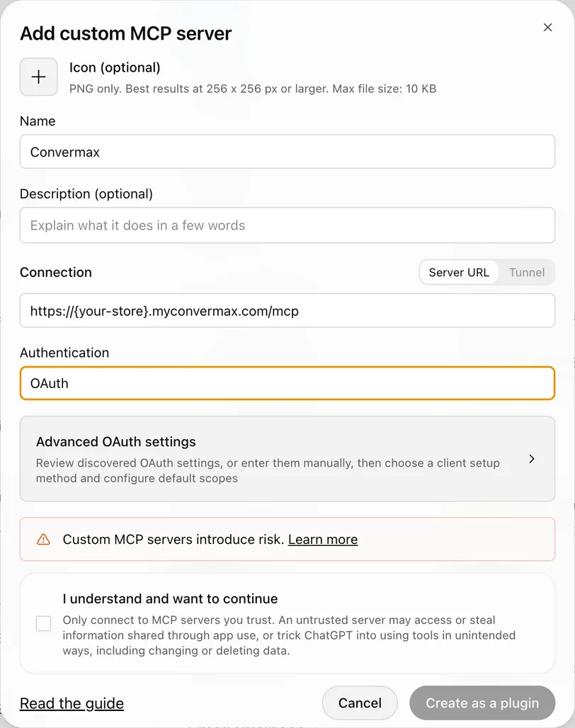Open the Learn more link

pos(323,540)
